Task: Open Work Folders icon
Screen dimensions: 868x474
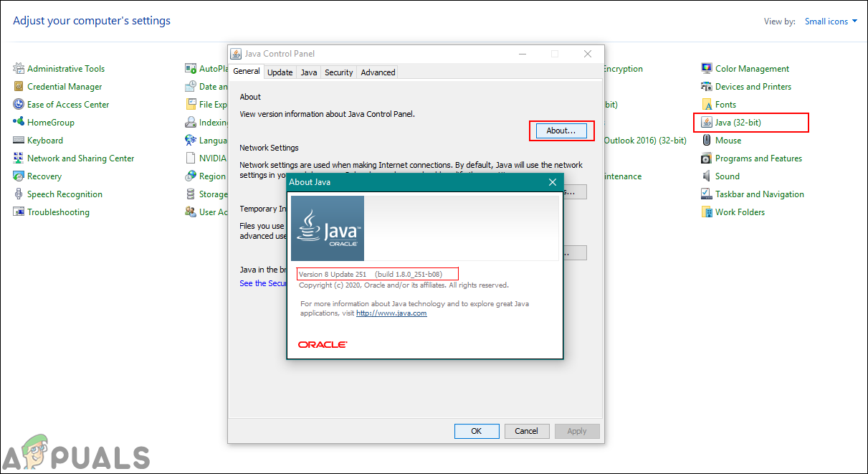Action: pyautogui.click(x=707, y=212)
